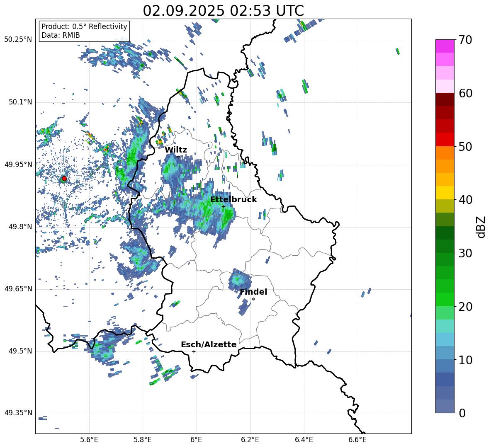Click the Ettelbruck location cross marker
Image resolution: width=491 pixels, height=448 pixels.
point(224,206)
